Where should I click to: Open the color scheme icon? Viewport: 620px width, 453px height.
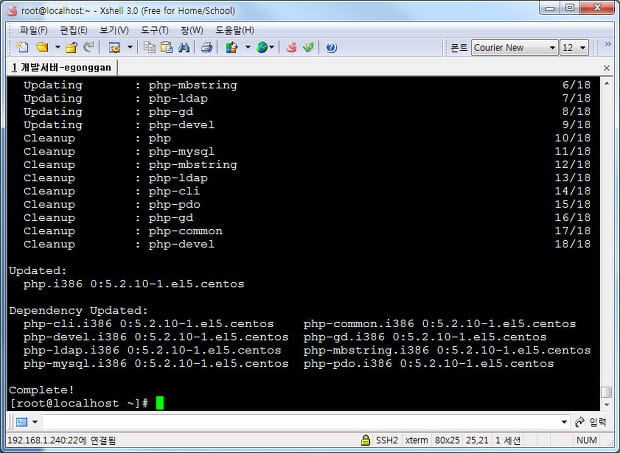232,47
